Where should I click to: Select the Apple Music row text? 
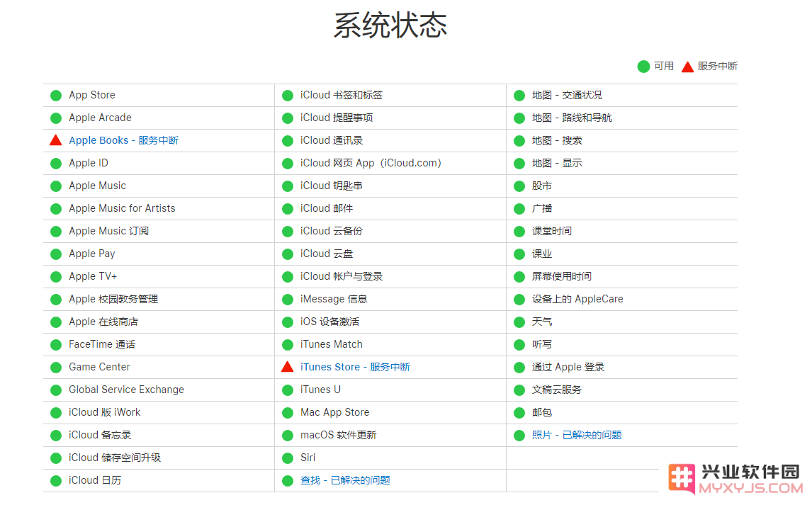coord(97,186)
